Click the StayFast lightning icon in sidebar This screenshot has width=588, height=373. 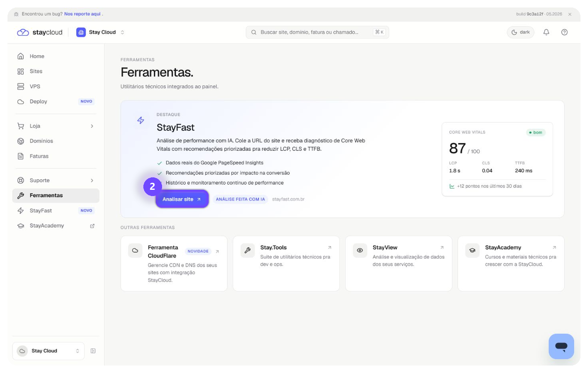pyautogui.click(x=20, y=211)
